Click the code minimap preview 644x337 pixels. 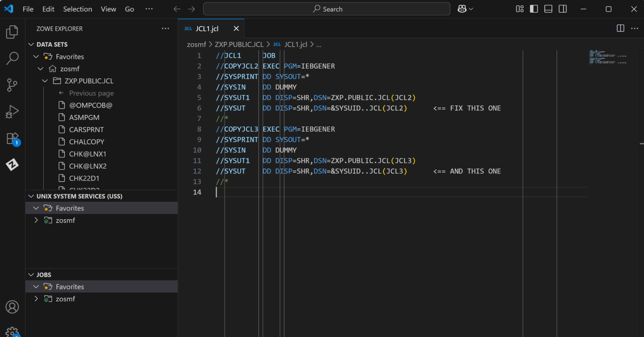[607, 57]
